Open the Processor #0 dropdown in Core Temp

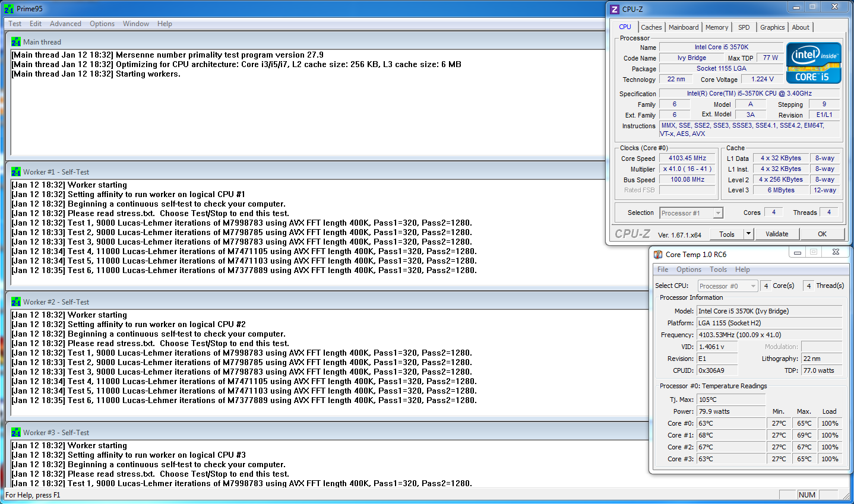728,286
